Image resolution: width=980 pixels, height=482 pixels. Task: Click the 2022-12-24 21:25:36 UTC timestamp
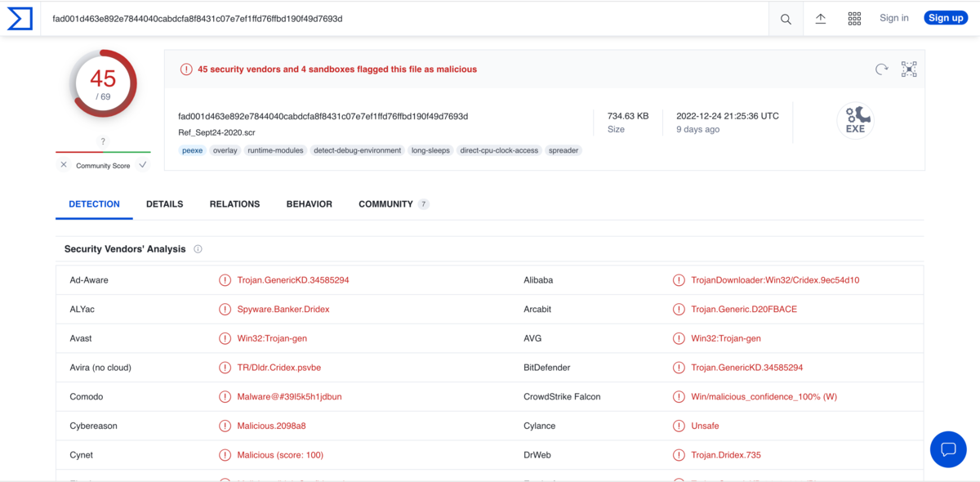coord(728,116)
